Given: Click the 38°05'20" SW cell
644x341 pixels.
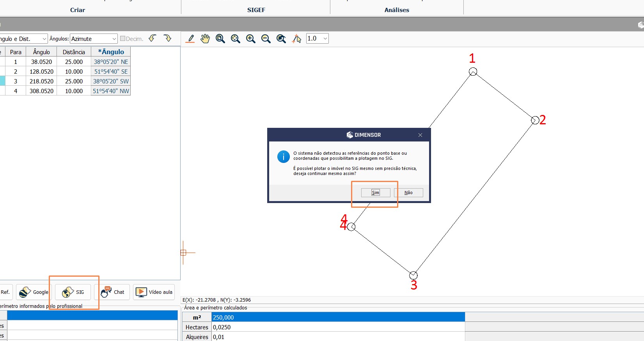Looking at the screenshot, I should click(111, 81).
